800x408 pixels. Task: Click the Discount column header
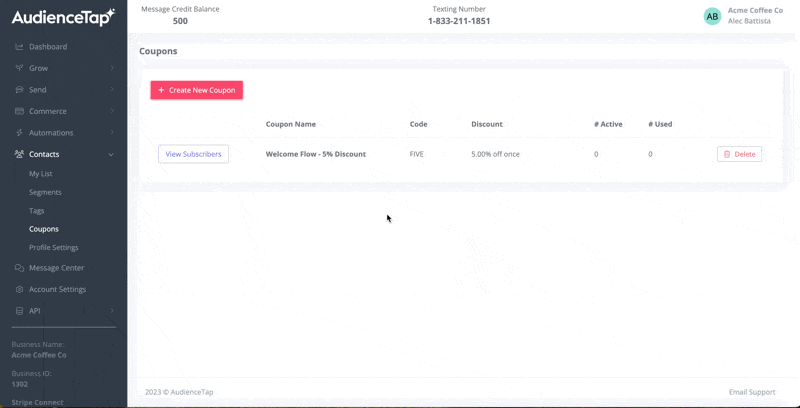click(x=487, y=124)
